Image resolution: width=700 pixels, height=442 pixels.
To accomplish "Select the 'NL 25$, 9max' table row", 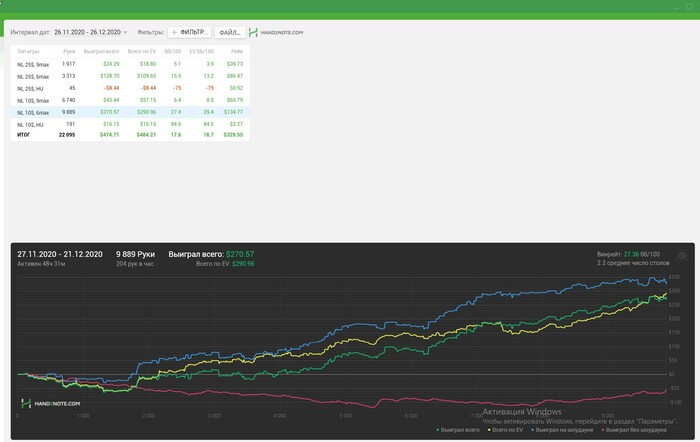I will coord(130,64).
